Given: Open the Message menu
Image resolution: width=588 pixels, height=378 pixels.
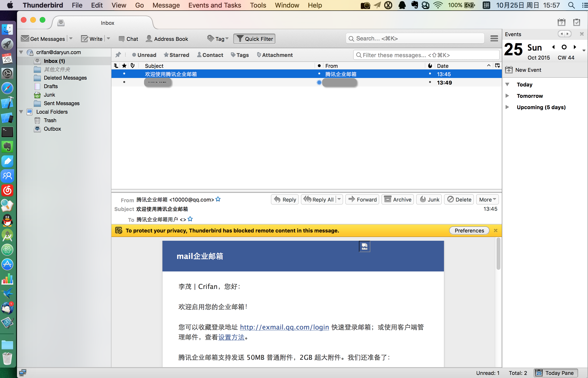Looking at the screenshot, I should point(166,5).
